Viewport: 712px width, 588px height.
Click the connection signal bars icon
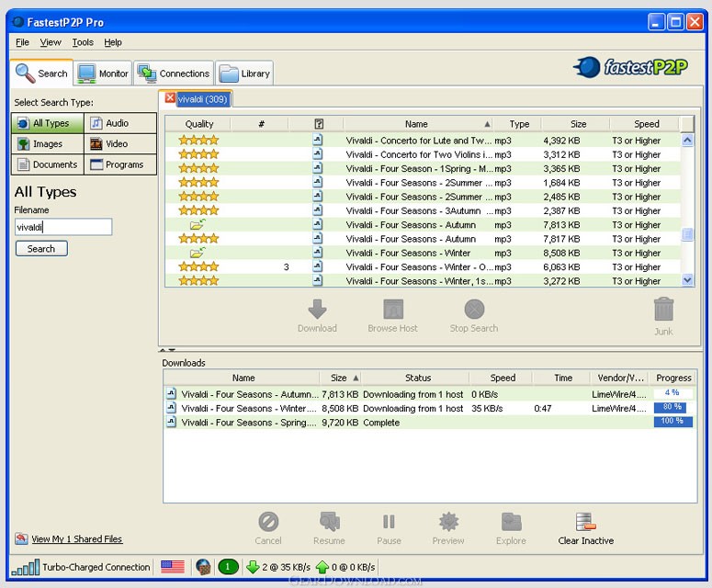[26, 568]
